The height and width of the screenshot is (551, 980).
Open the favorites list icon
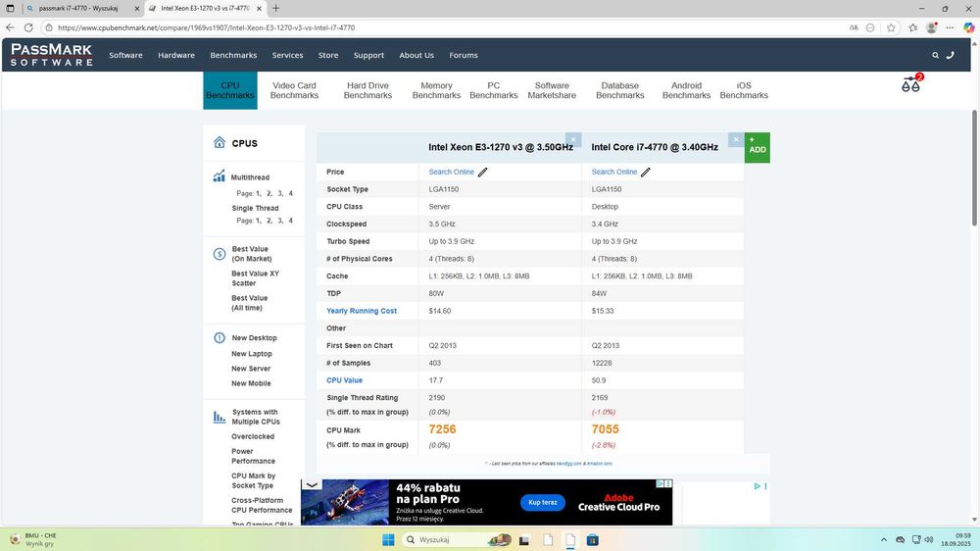pyautogui.click(x=913, y=27)
